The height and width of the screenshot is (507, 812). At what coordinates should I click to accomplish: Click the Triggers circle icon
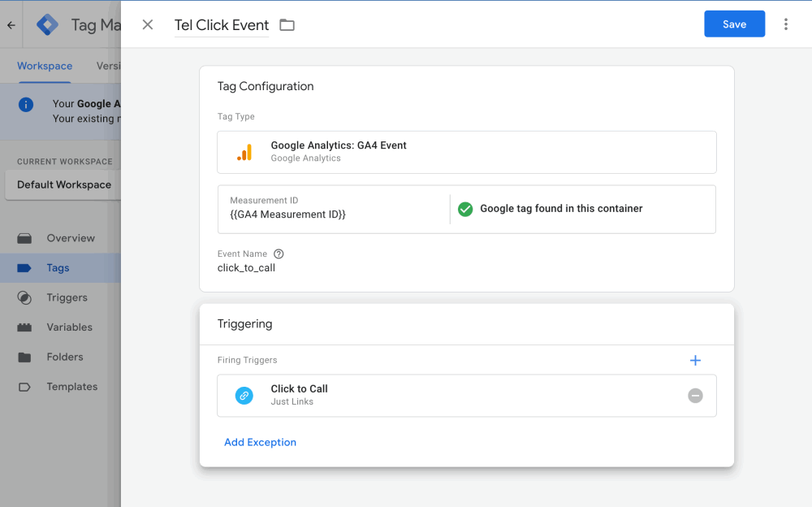[x=24, y=297]
